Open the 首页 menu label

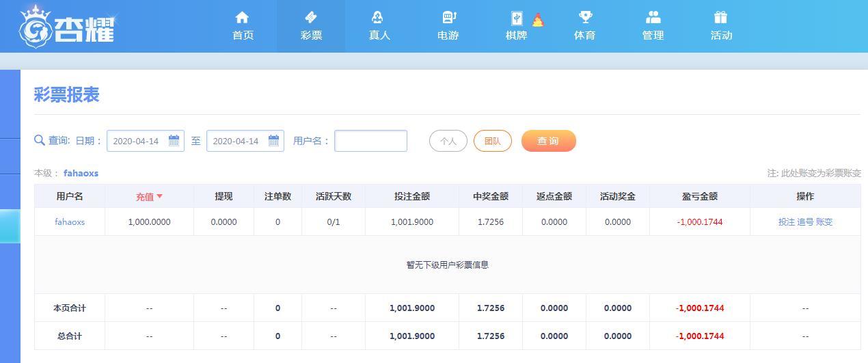243,36
